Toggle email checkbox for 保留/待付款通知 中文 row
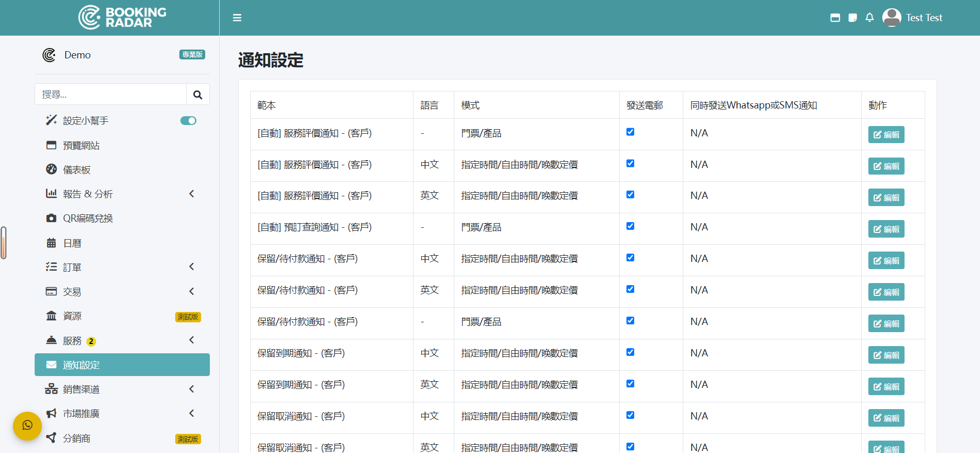 coord(630,258)
